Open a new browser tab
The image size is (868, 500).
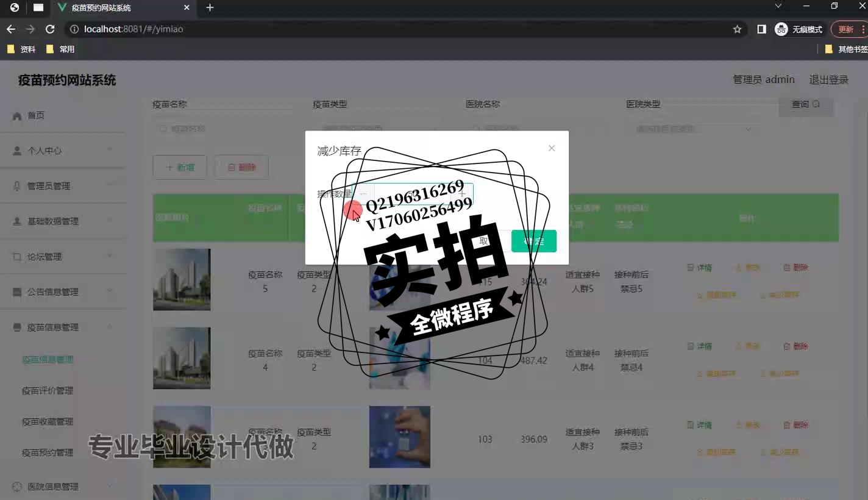click(x=210, y=8)
